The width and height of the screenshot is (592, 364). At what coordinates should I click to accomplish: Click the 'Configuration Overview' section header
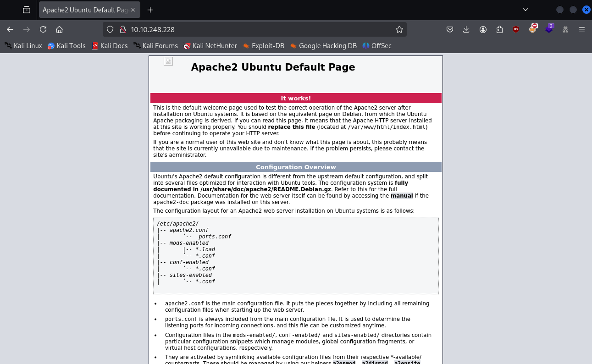296,167
